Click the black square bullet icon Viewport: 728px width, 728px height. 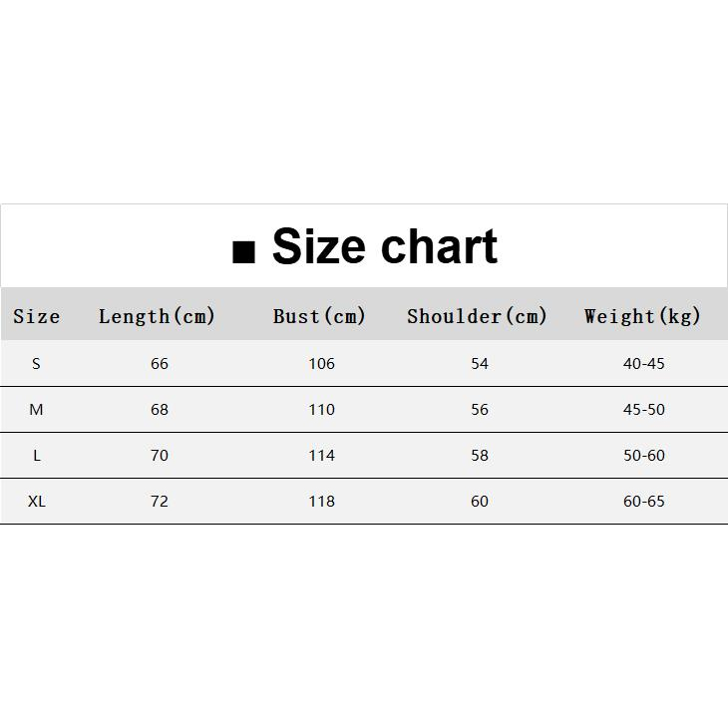(x=242, y=252)
